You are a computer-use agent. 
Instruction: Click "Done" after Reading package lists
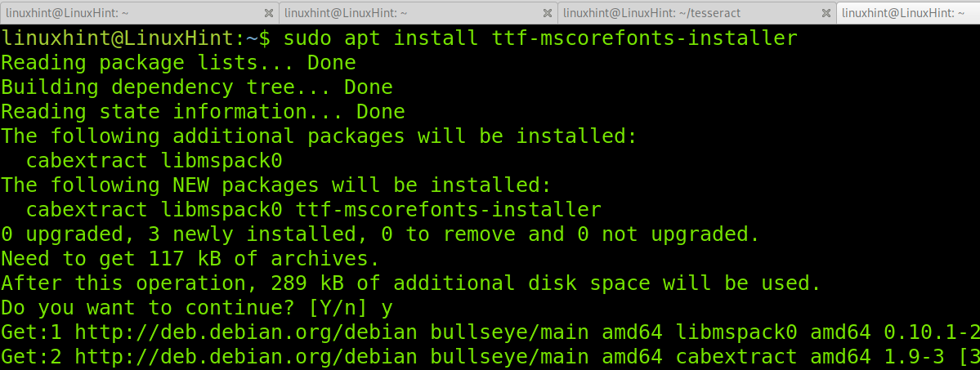(332, 63)
